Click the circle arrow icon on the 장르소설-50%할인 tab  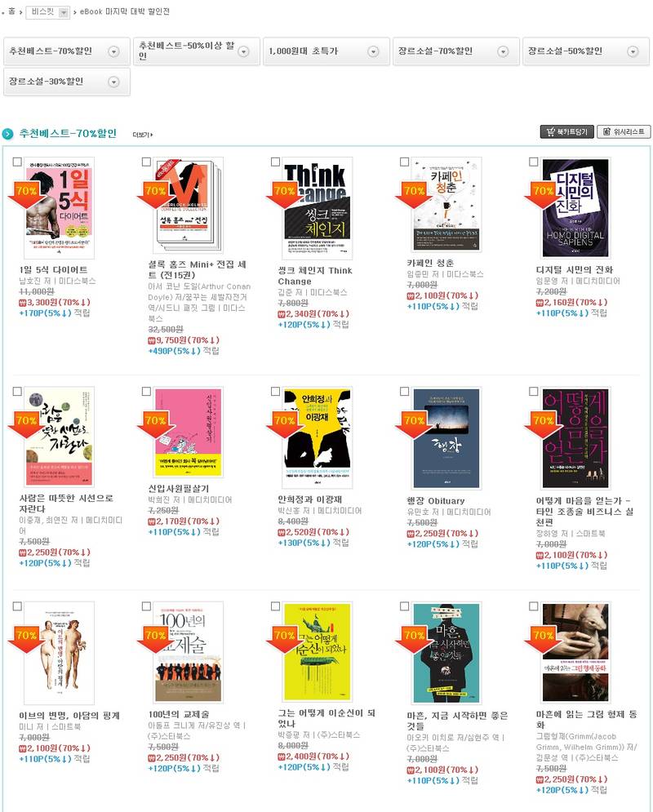pos(633,51)
